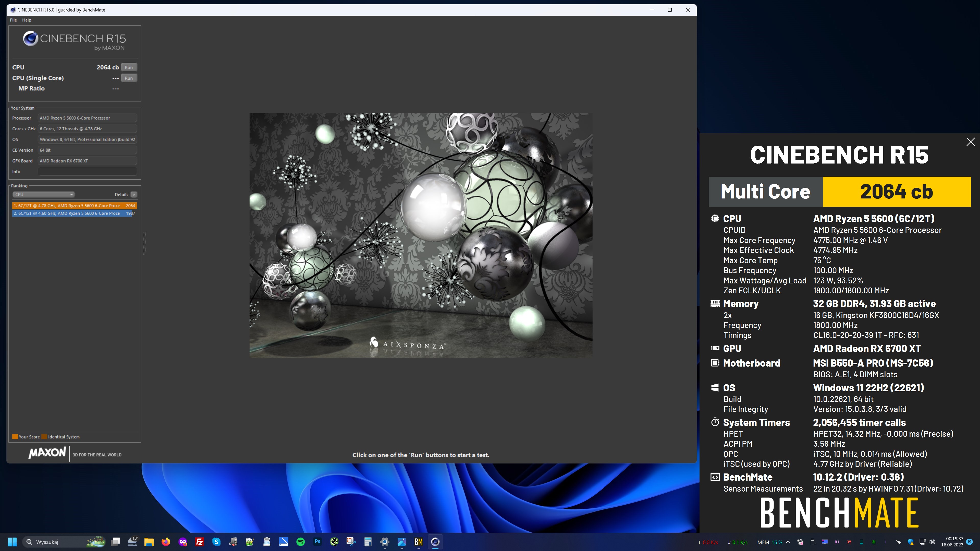Click the network connection tray icon
The width and height of the screenshot is (980, 551).
click(x=923, y=542)
